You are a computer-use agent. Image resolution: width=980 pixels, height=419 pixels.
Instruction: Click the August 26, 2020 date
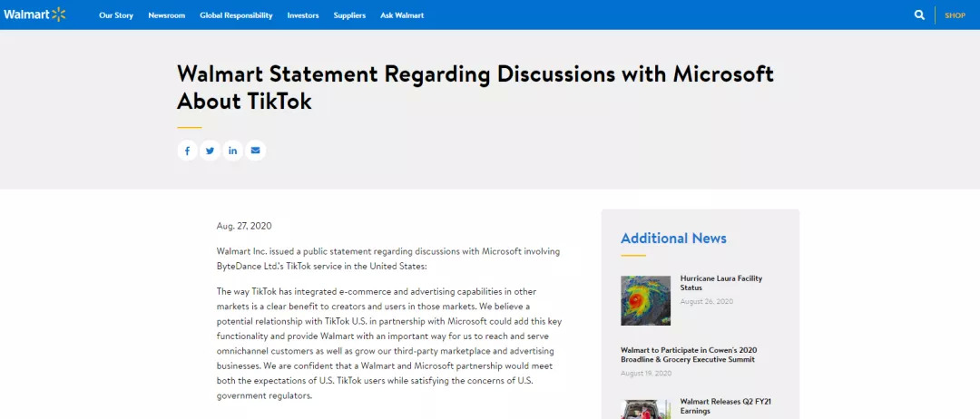pos(707,302)
